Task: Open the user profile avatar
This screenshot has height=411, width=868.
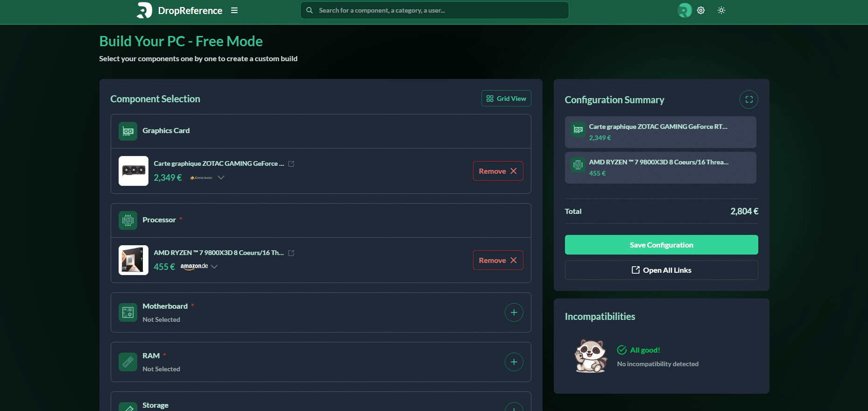Action: [x=684, y=10]
